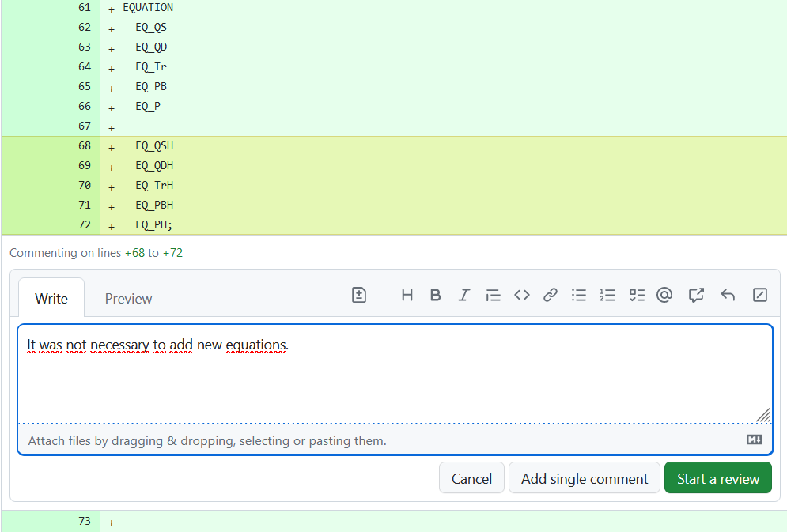Add a link using the chain icon

[551, 295]
